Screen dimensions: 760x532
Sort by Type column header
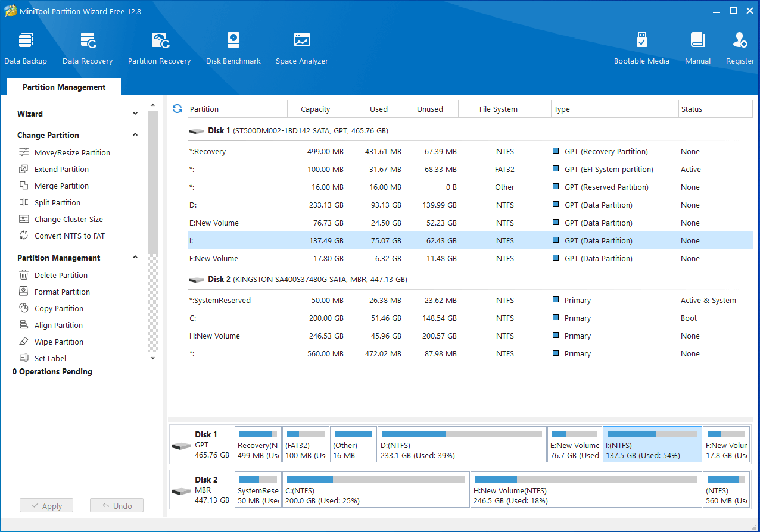(615, 109)
